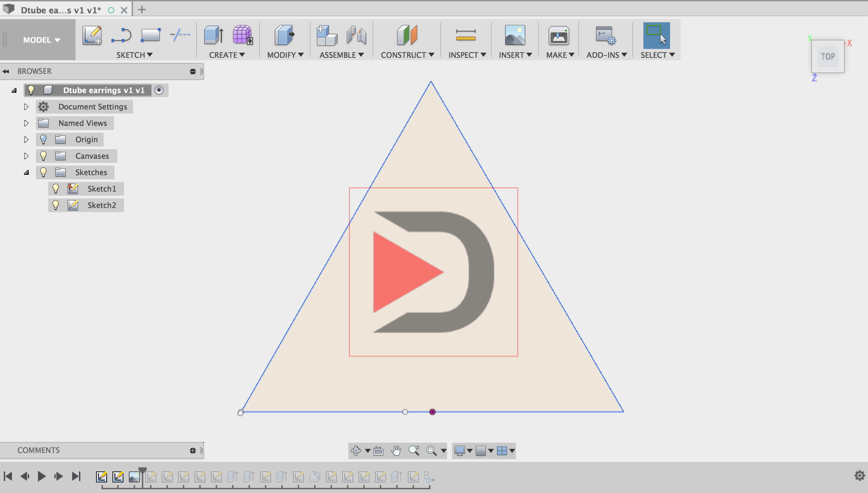868x493 pixels.
Task: Open Display Settings monitor icon
Action: [x=460, y=451]
